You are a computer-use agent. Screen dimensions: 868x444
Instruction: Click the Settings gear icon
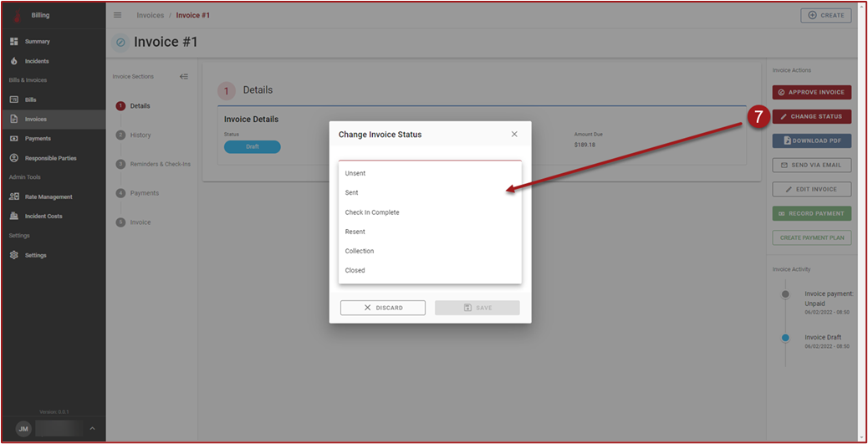pyautogui.click(x=14, y=255)
